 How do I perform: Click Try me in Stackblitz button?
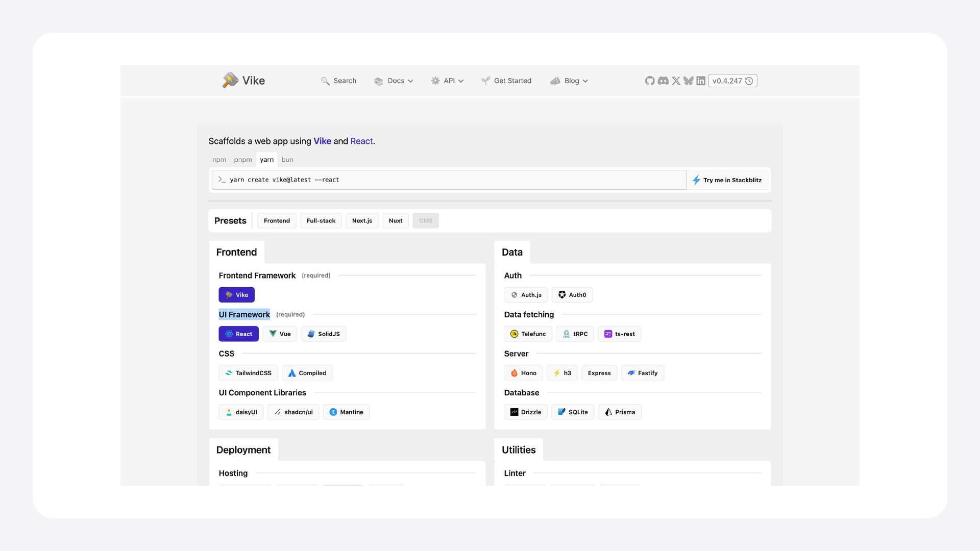(727, 180)
